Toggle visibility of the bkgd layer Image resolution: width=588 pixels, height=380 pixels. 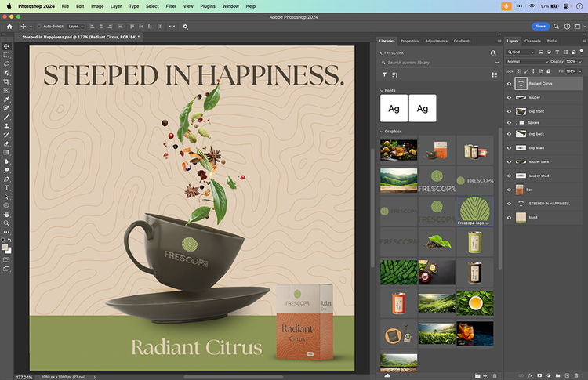(x=510, y=216)
